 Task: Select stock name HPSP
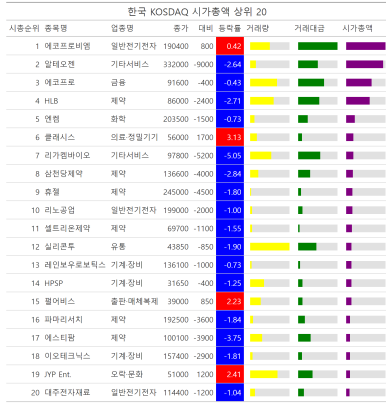[x=54, y=283]
